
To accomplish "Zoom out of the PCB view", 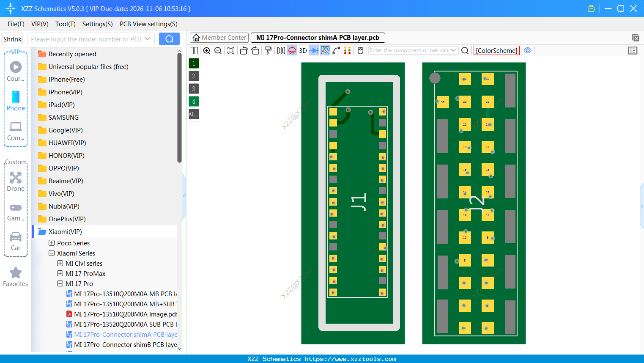I will (x=218, y=51).
